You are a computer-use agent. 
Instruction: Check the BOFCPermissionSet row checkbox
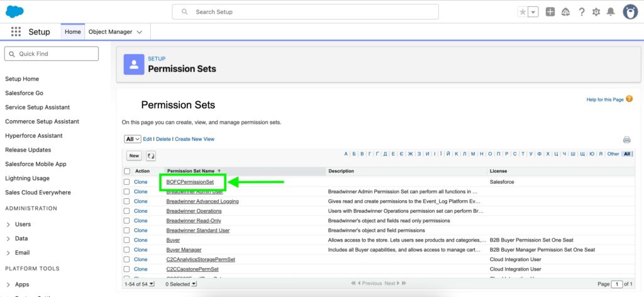[x=127, y=182]
